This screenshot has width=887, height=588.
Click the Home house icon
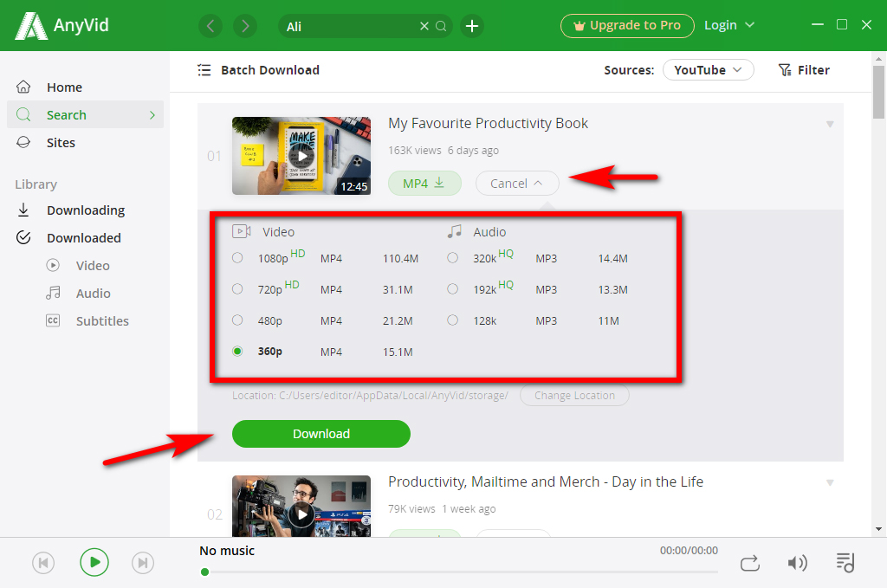point(23,87)
